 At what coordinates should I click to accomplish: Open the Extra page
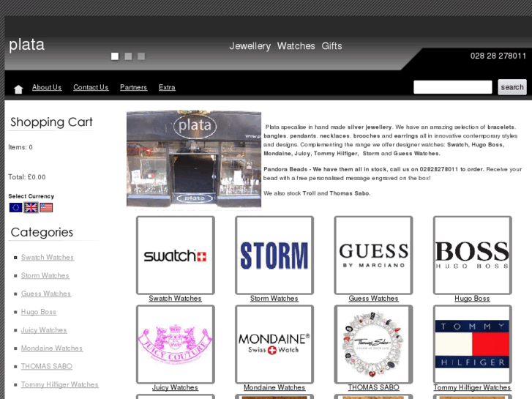pos(167,87)
